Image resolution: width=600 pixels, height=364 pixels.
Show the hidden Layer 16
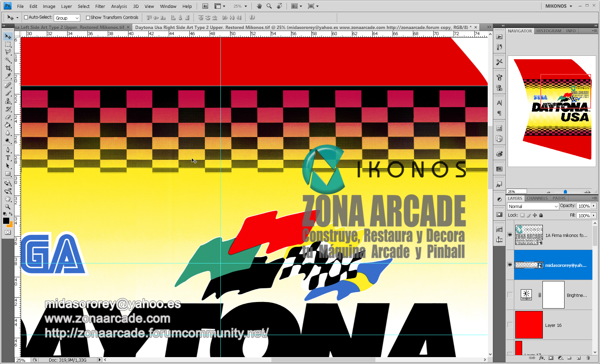pos(510,325)
